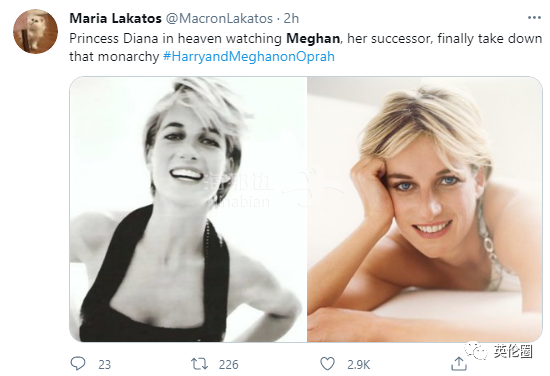Click the tweet text starting 'Princess Diana in heaven'
The height and width of the screenshot is (376, 550).
pyautogui.click(x=306, y=47)
